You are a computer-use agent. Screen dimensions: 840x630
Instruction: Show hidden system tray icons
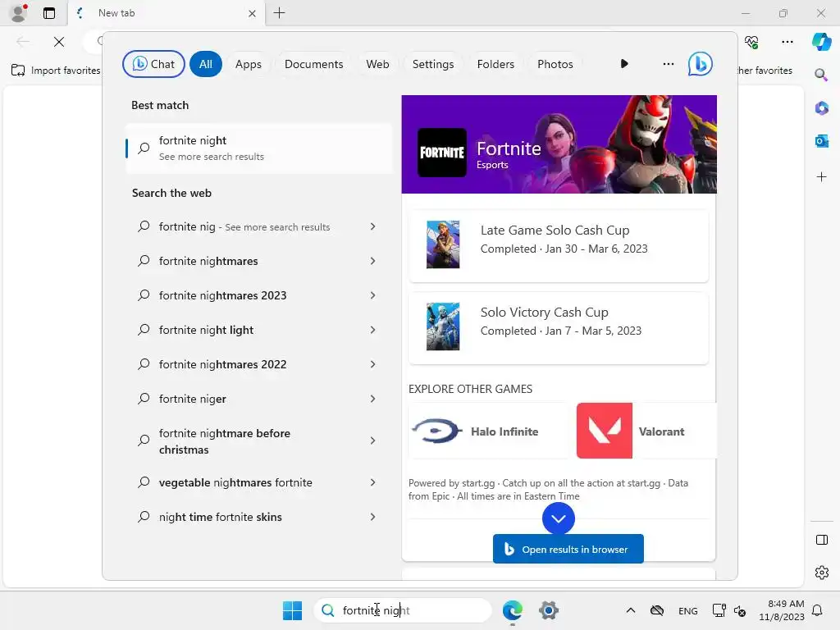click(631, 610)
